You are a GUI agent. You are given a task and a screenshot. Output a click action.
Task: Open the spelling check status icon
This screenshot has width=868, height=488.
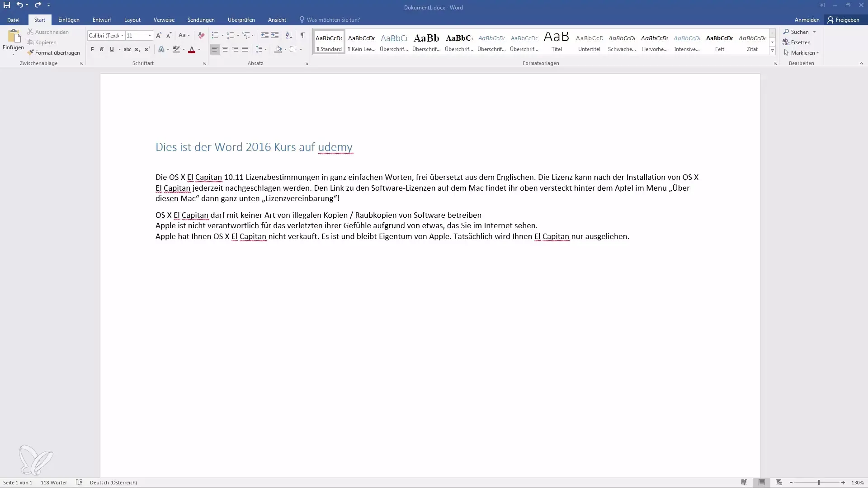coord(79,483)
